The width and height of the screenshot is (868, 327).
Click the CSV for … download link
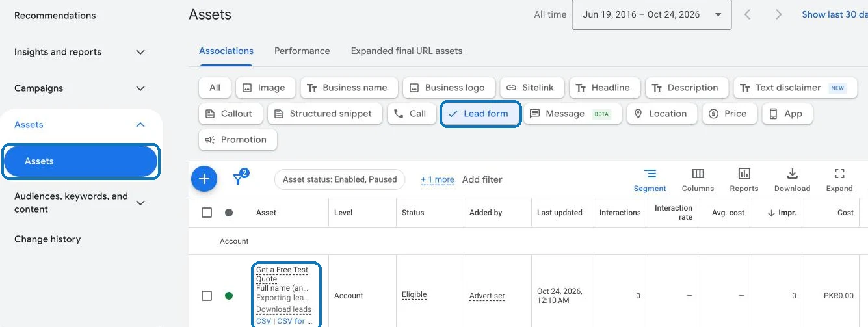[295, 321]
